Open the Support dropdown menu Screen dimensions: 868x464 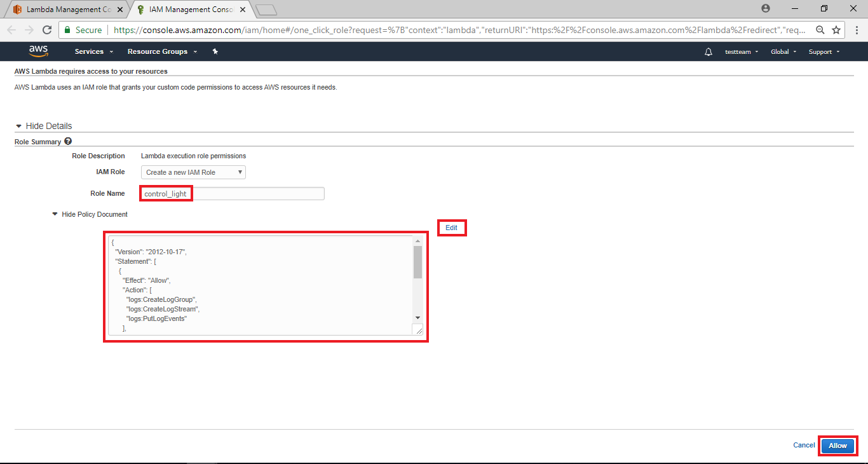point(824,52)
